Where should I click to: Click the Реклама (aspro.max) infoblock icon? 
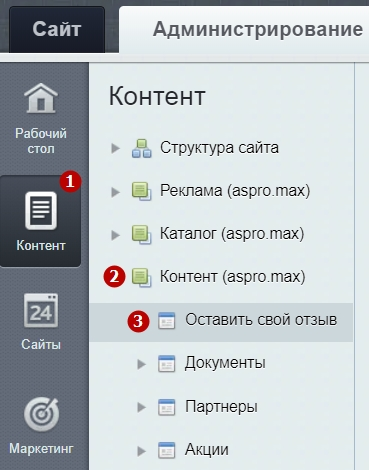pyautogui.click(x=141, y=191)
